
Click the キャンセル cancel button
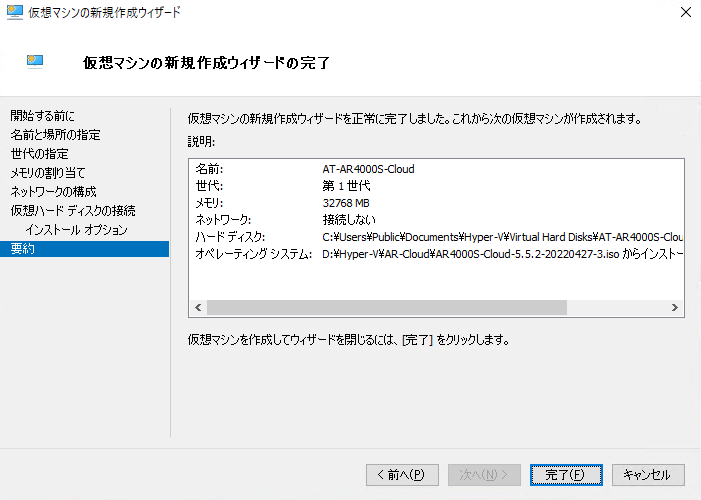click(x=648, y=475)
